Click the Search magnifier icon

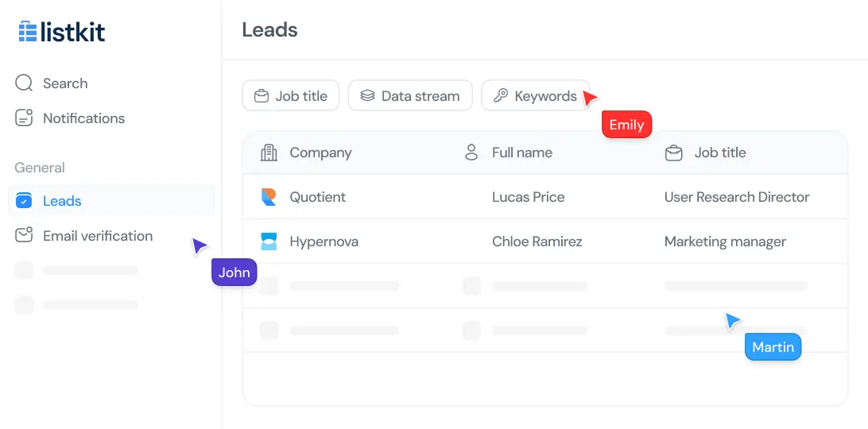tap(24, 83)
